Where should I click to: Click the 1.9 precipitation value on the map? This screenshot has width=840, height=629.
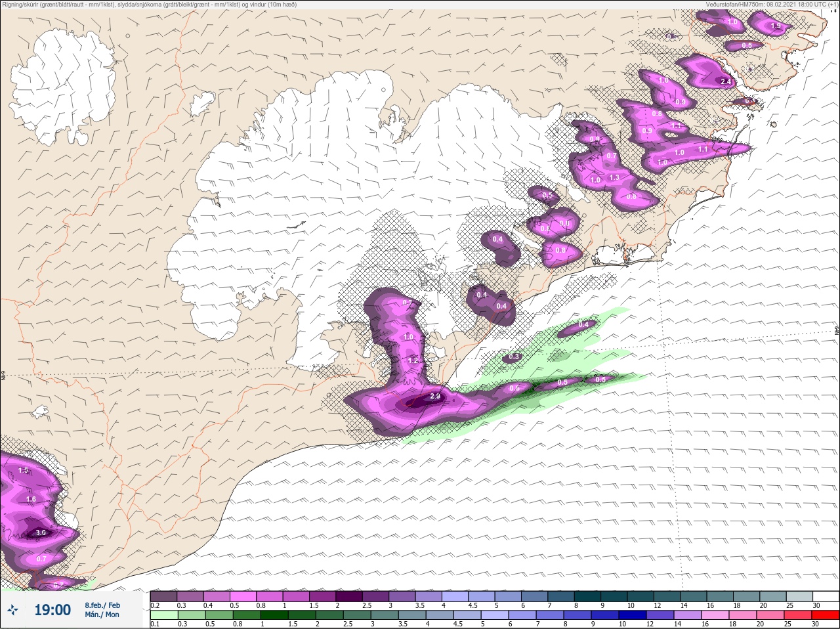[776, 26]
